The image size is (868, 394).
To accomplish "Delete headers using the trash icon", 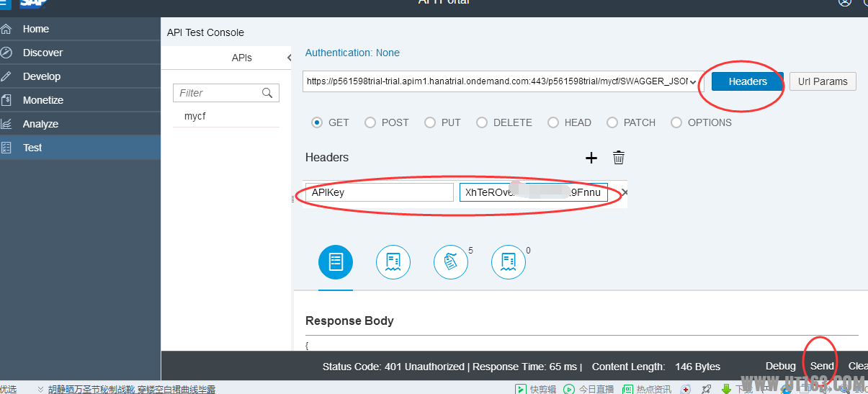I will [x=618, y=158].
